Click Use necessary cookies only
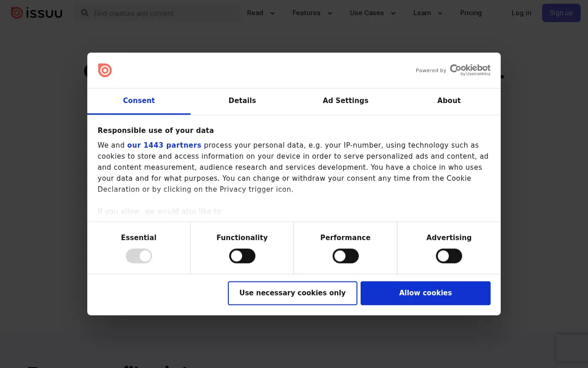 click(x=293, y=293)
